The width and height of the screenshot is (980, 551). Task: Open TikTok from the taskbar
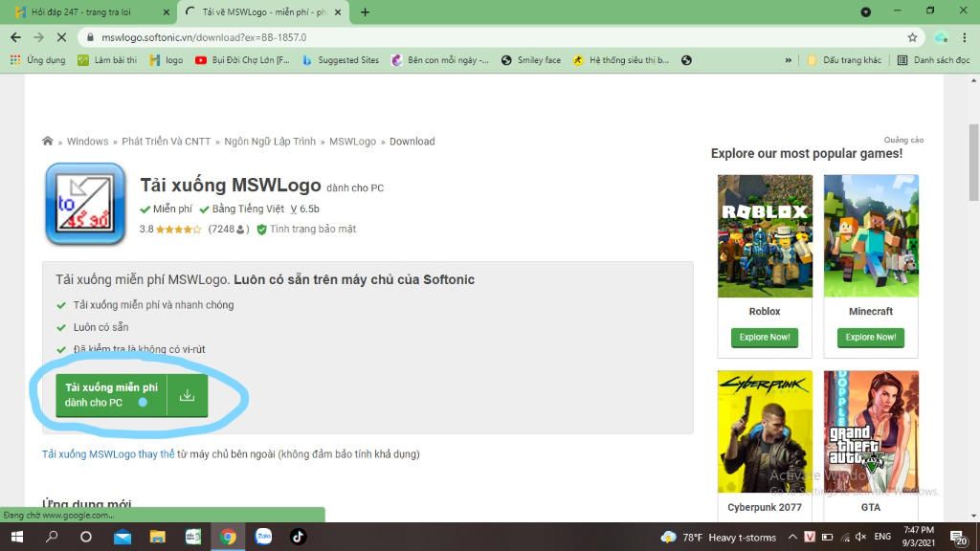(299, 537)
